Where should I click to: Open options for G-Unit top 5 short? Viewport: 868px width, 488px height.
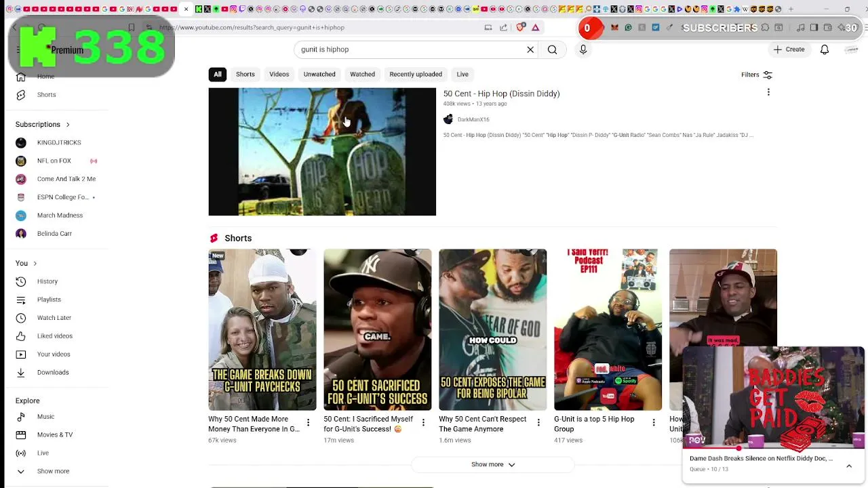(654, 423)
